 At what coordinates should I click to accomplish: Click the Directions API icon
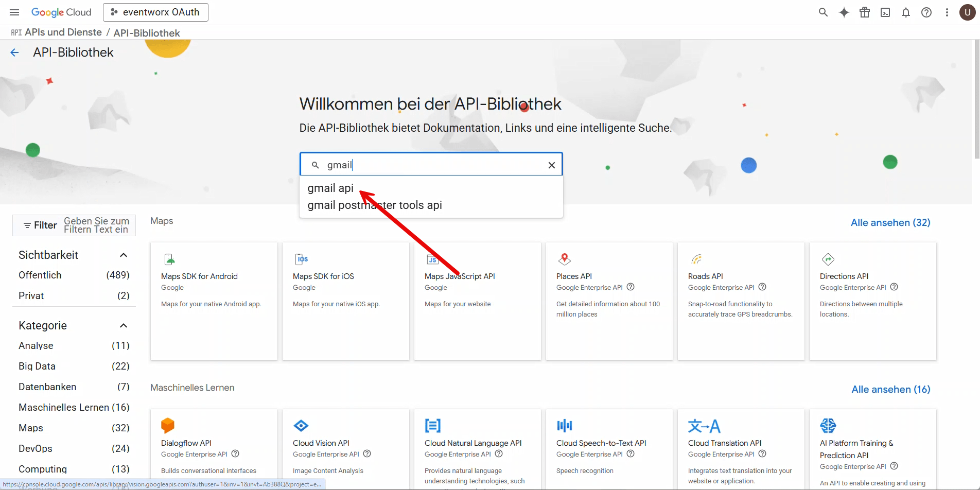point(828,259)
